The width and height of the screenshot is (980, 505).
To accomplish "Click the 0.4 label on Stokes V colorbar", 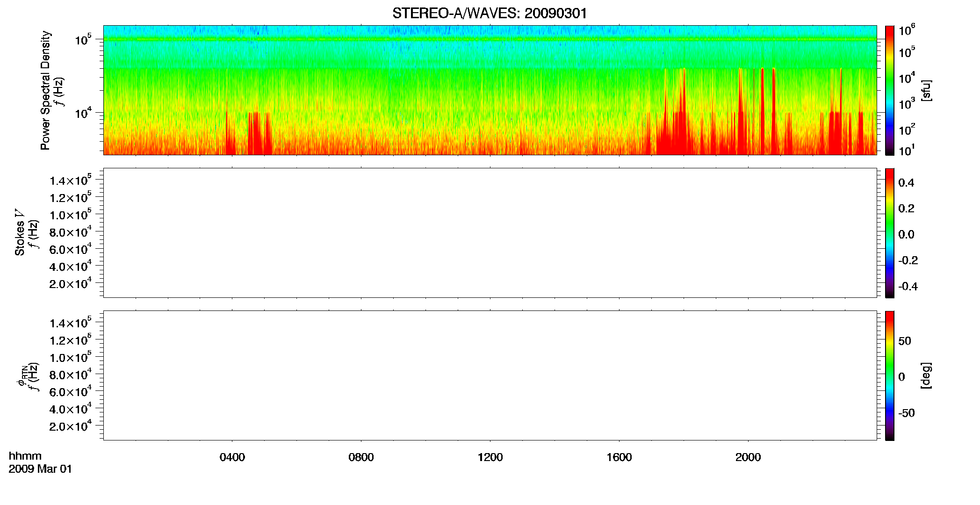I will coord(906,183).
